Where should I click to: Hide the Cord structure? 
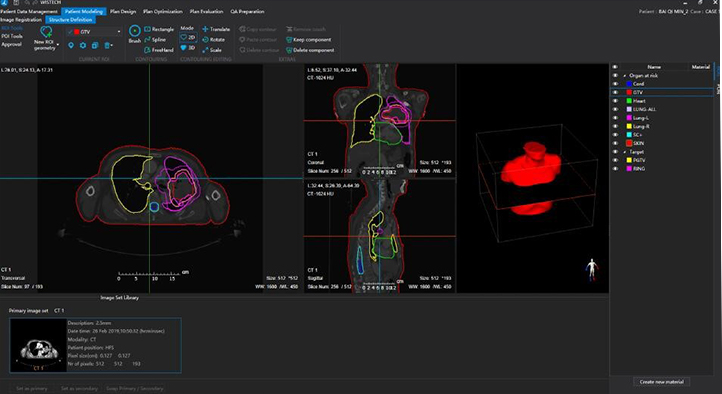click(615, 84)
